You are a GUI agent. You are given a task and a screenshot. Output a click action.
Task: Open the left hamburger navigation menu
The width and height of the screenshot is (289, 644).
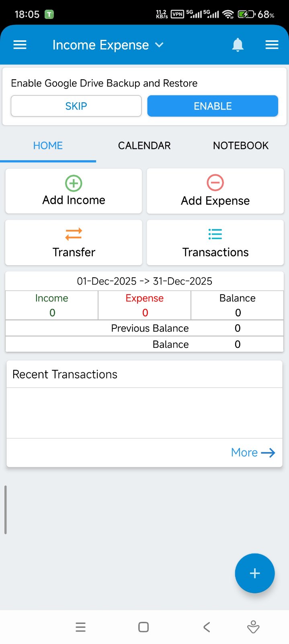(20, 45)
